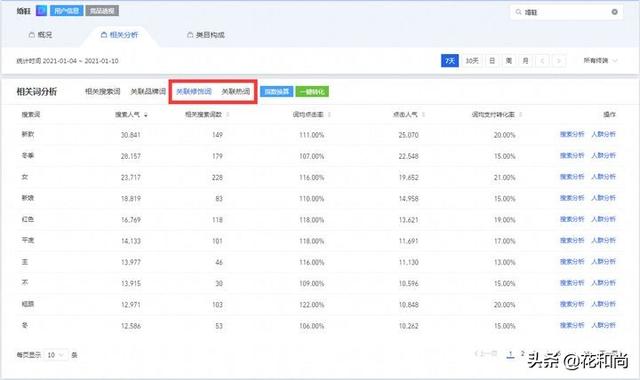Open 人群分析 for the 30,841 row
The height and width of the screenshot is (380, 640).
(603, 134)
